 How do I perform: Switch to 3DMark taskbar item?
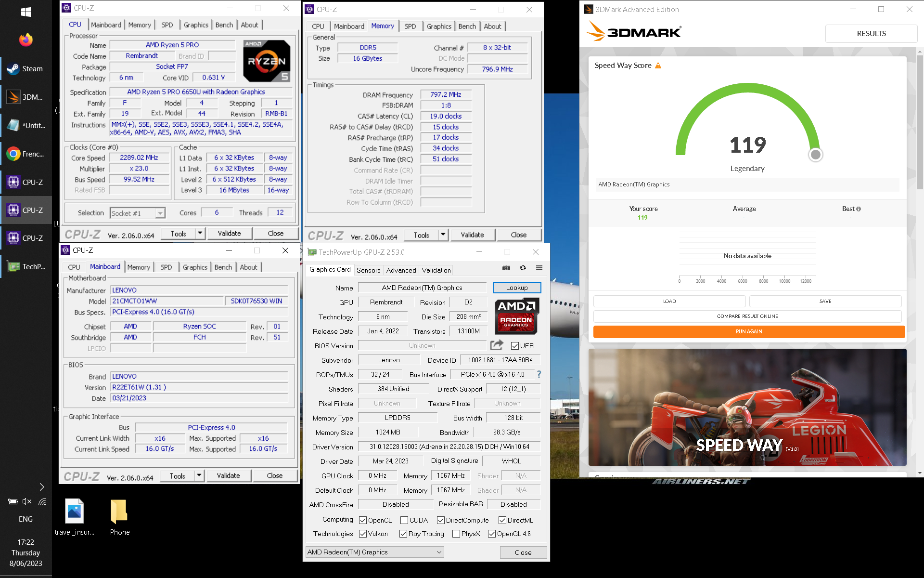click(26, 97)
